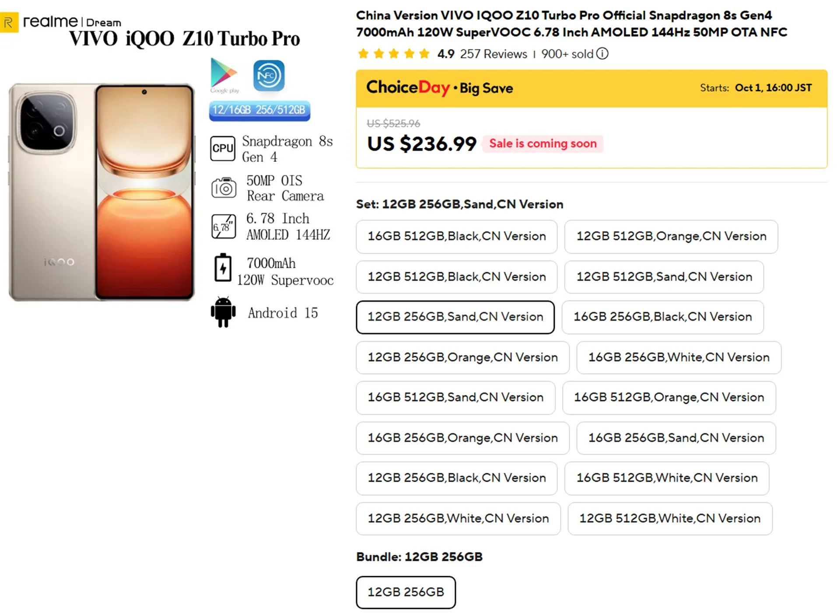840x616 pixels.
Task: Click the Android robot icon
Action: (223, 312)
